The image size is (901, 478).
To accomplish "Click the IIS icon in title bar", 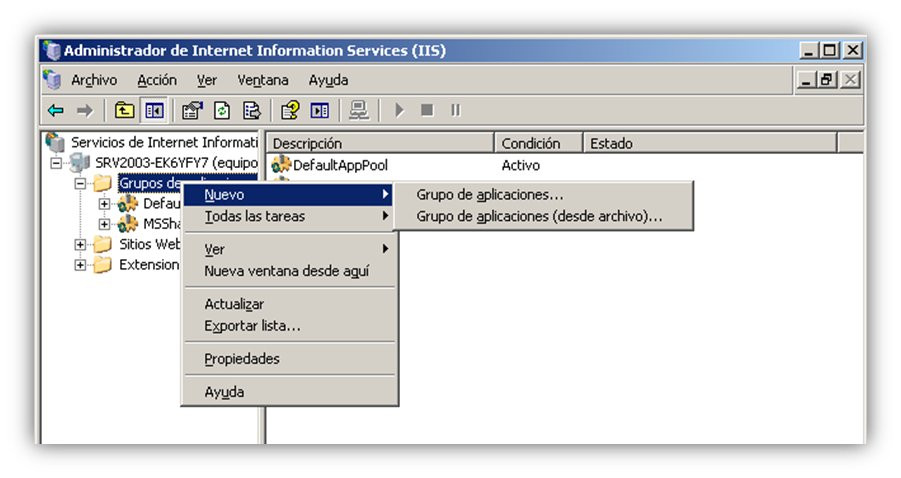I will point(52,51).
